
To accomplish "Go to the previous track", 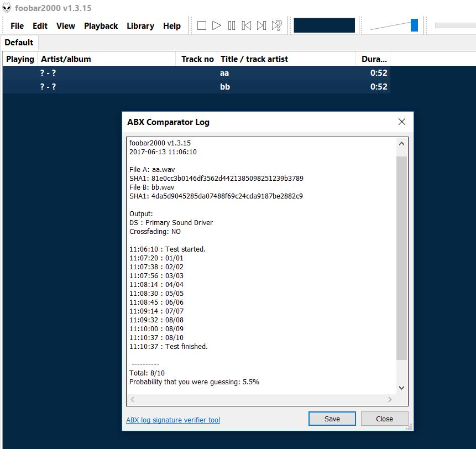I will [x=246, y=25].
